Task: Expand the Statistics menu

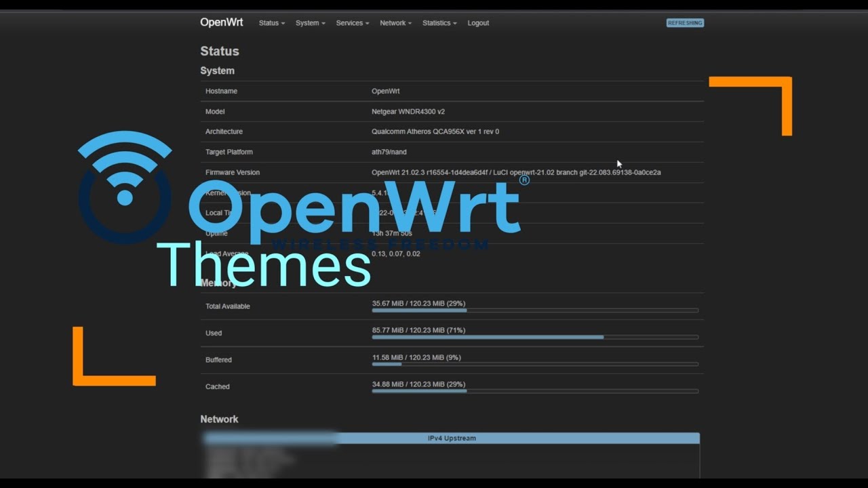Action: [x=439, y=23]
